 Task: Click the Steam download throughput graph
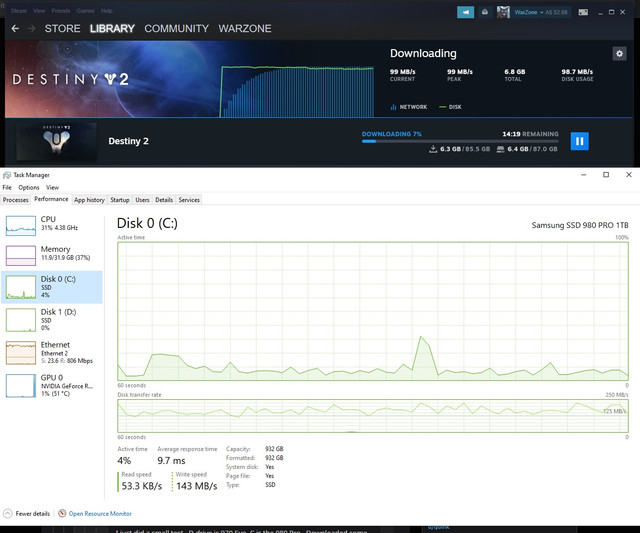pos(297,91)
